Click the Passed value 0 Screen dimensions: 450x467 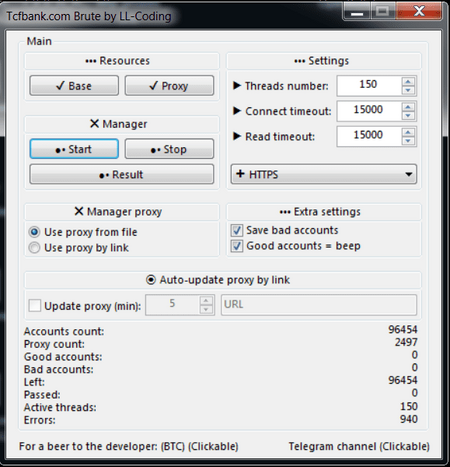[415, 393]
